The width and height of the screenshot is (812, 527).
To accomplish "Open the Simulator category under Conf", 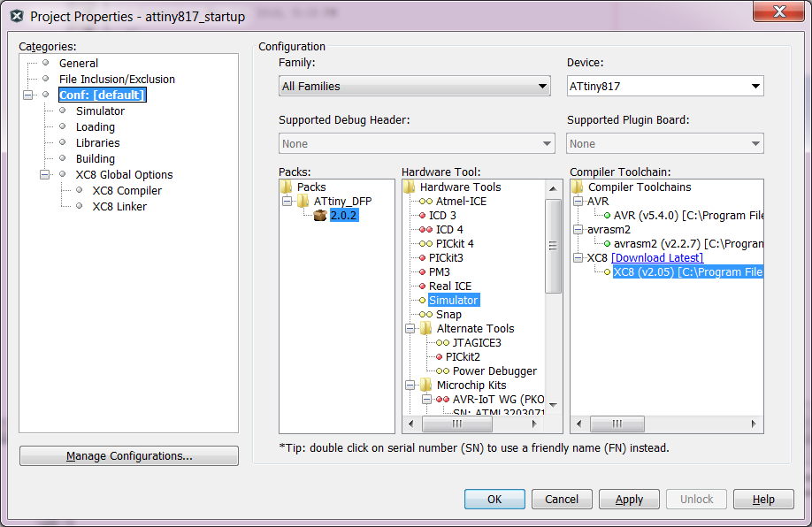I will click(100, 111).
